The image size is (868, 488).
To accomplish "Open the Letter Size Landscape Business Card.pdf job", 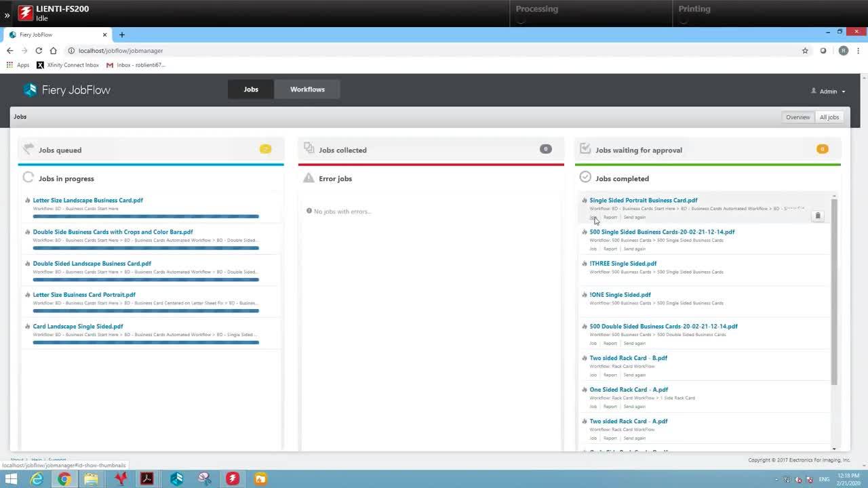I will click(87, 201).
